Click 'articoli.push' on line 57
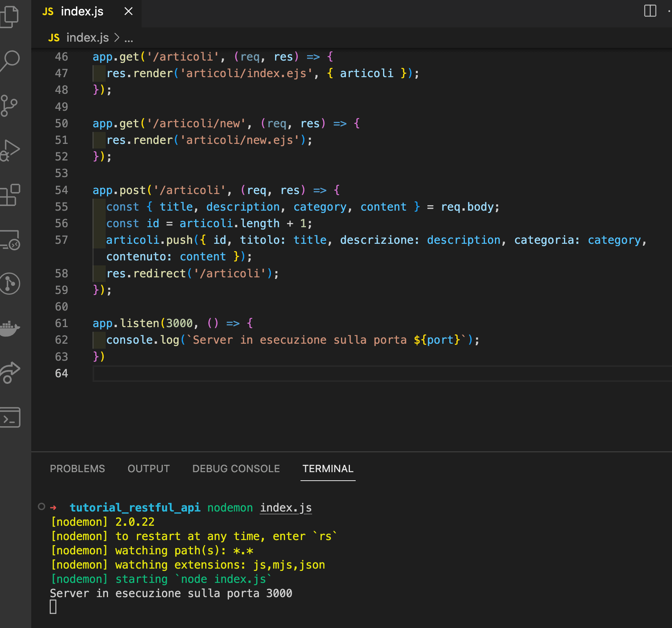 click(x=149, y=240)
